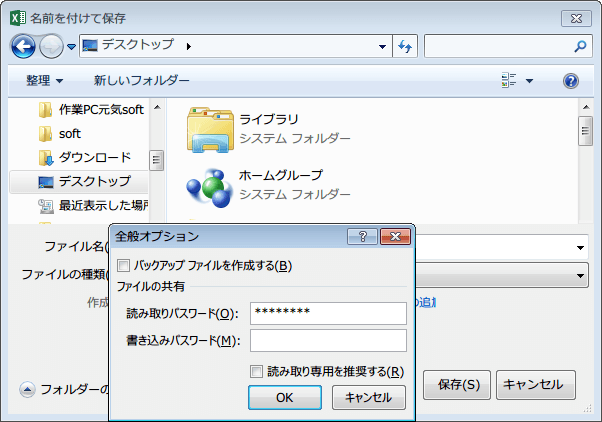Collapse folder browsing with arrow icon
Screen dimensions: 602x422
click(x=27, y=389)
